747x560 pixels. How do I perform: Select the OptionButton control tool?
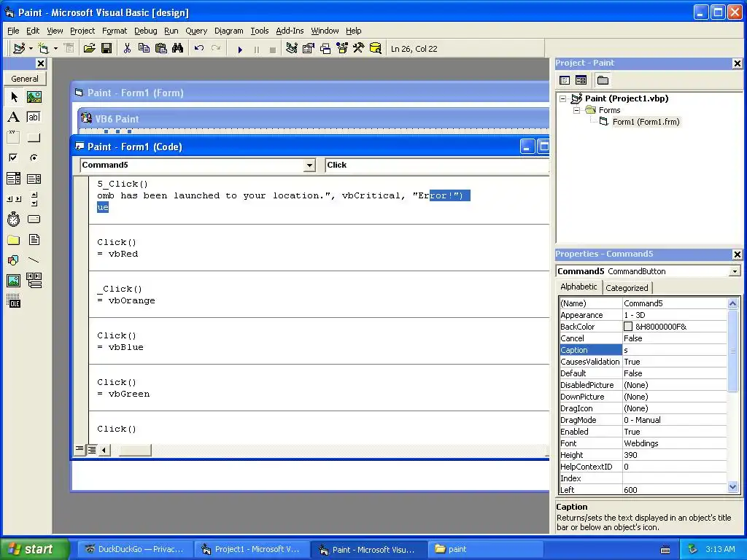[x=34, y=157]
